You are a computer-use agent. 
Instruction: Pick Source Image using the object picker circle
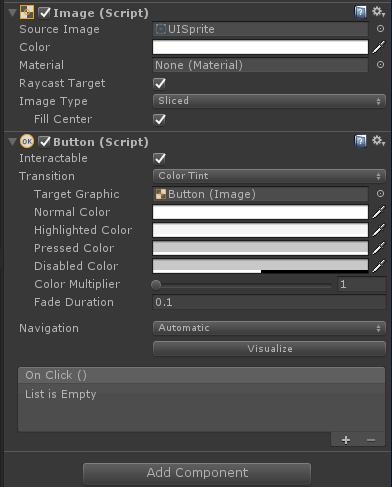380,29
